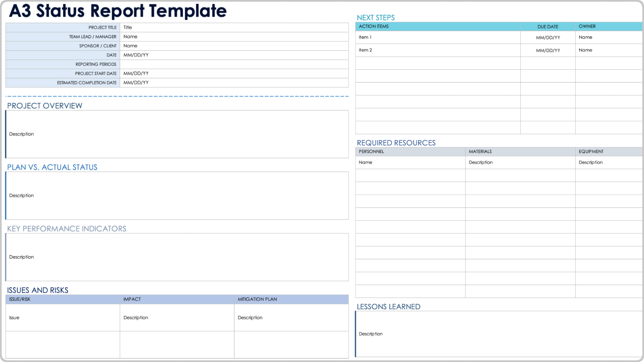Select the DATE label cell
This screenshot has height=362, width=644.
pos(63,55)
